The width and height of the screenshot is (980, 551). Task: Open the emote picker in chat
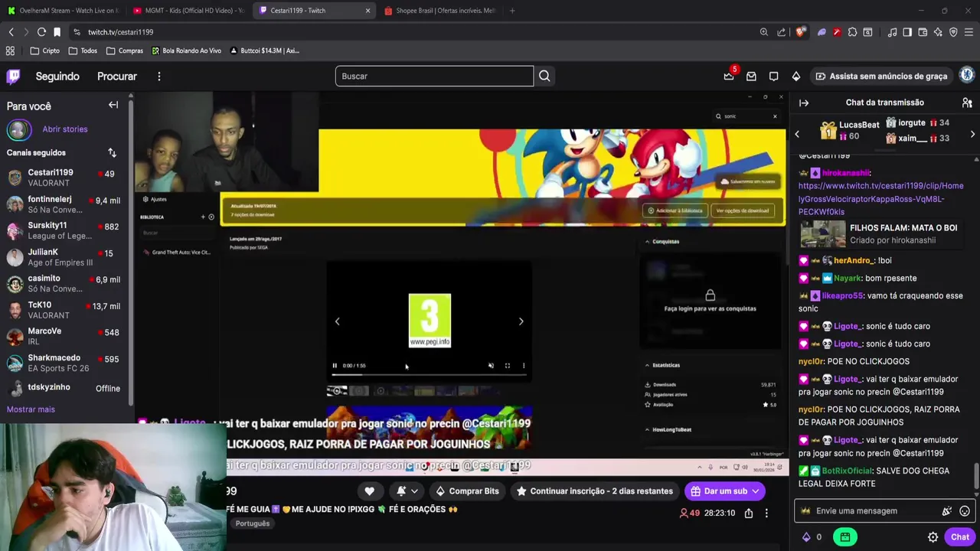(x=965, y=510)
